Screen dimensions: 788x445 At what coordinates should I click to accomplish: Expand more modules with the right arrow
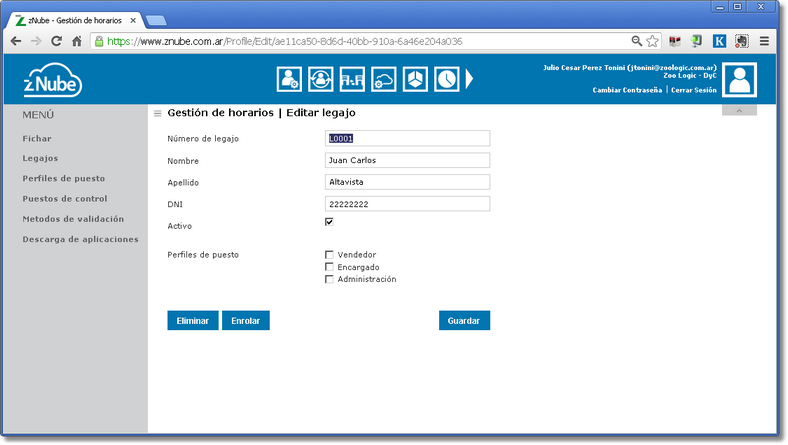tap(470, 78)
